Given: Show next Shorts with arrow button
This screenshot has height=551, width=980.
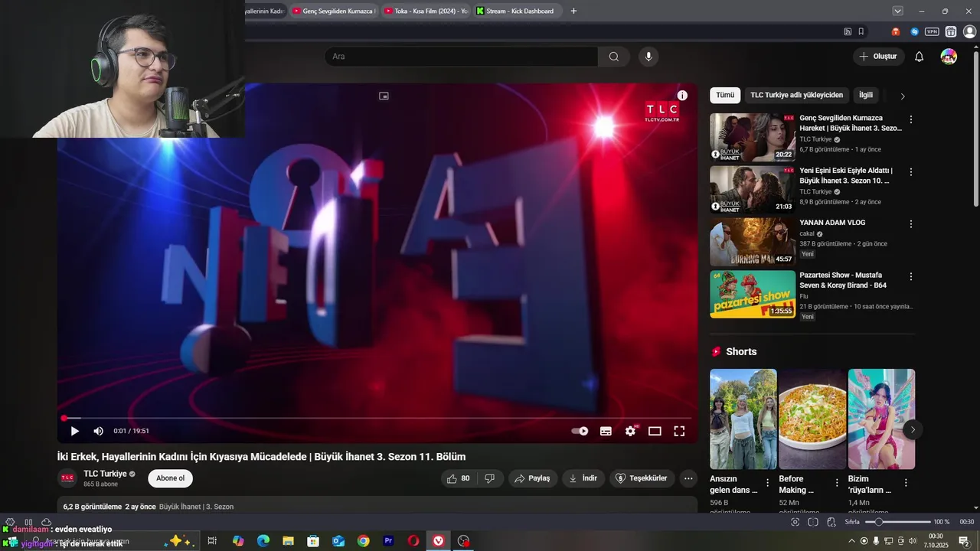Looking at the screenshot, I should (x=913, y=430).
